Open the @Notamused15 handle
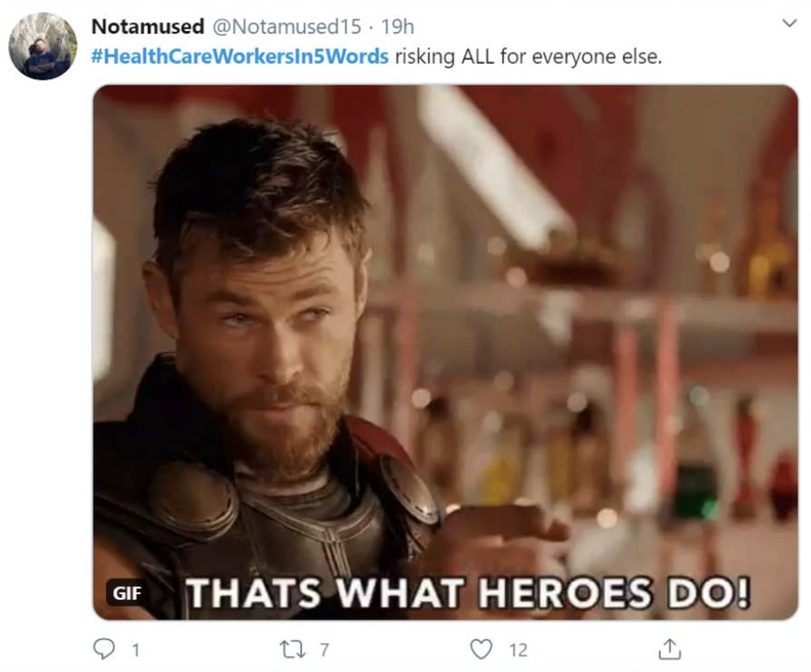Image resolution: width=811 pixels, height=672 pixels. pyautogui.click(x=286, y=26)
